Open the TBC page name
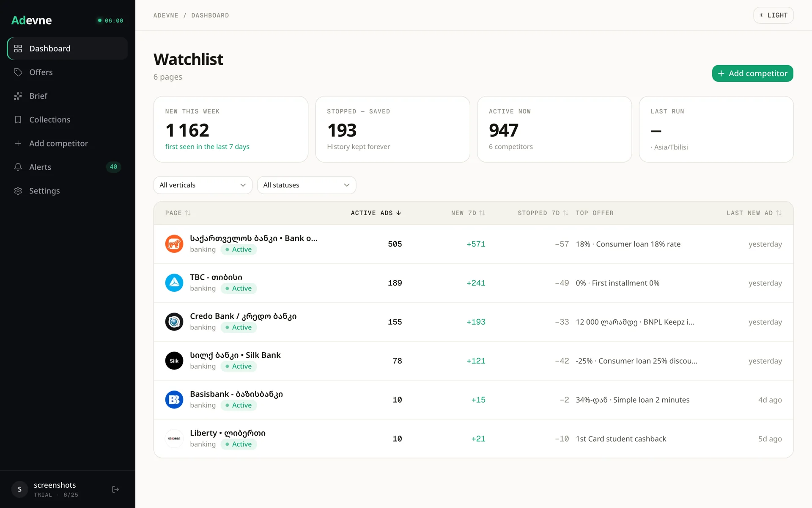Viewport: 812px width, 508px height. click(x=216, y=277)
